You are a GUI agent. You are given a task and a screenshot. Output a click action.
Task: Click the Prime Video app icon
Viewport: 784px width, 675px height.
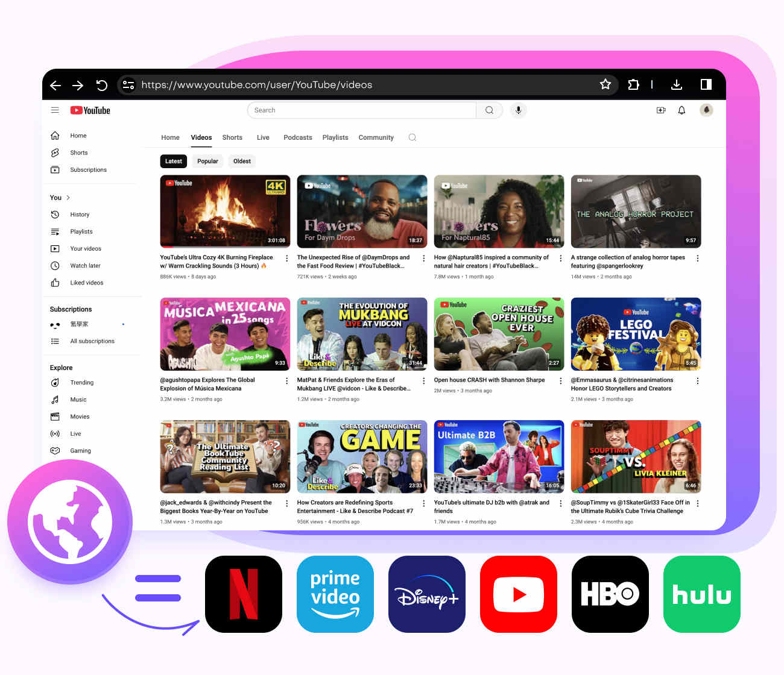coord(335,594)
